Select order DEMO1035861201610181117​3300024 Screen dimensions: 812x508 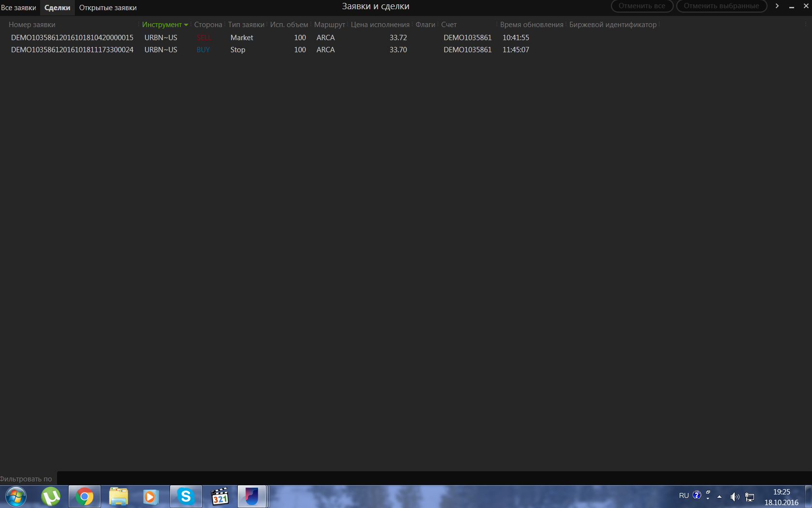(x=72, y=50)
